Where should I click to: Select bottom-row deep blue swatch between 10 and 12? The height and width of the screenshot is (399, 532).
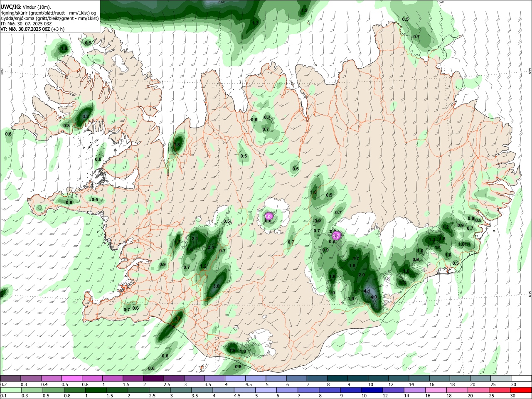click(372, 390)
